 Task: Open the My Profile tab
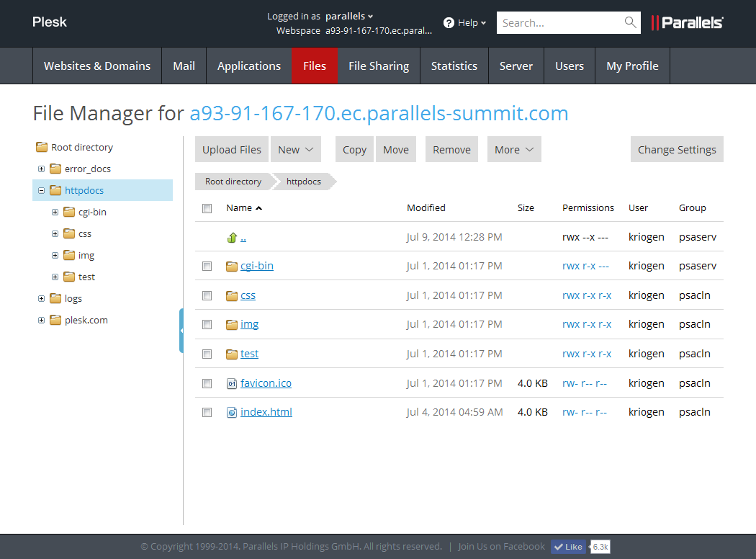[632, 66]
